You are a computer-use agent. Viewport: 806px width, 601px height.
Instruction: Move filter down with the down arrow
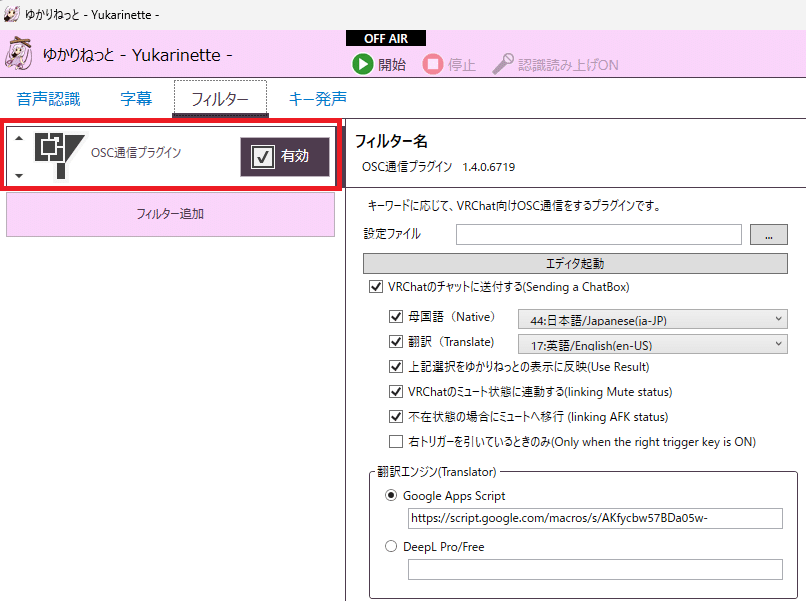[19, 176]
